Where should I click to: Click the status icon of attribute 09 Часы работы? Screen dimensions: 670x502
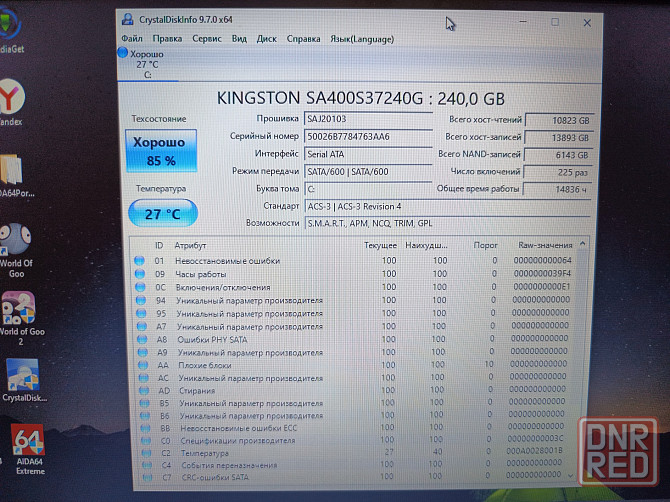pos(139,273)
